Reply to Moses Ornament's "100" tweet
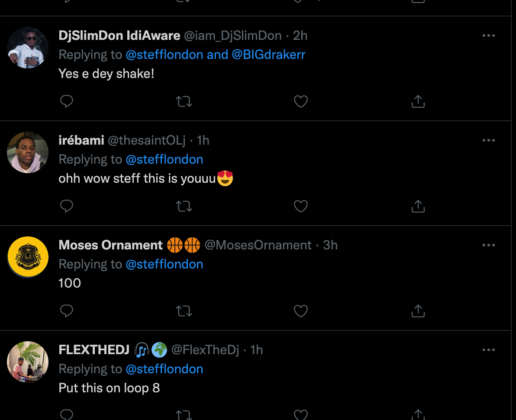Screen dimensions: 516x420 point(66,311)
